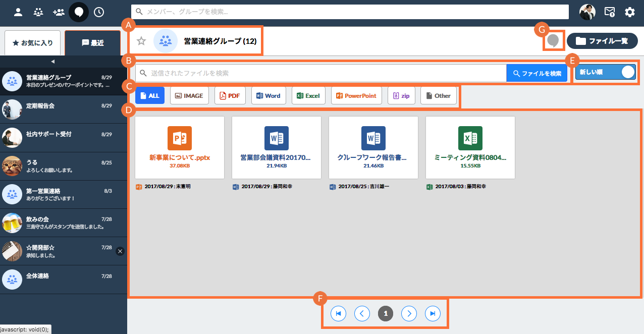Filter files by Excel type

click(x=308, y=95)
